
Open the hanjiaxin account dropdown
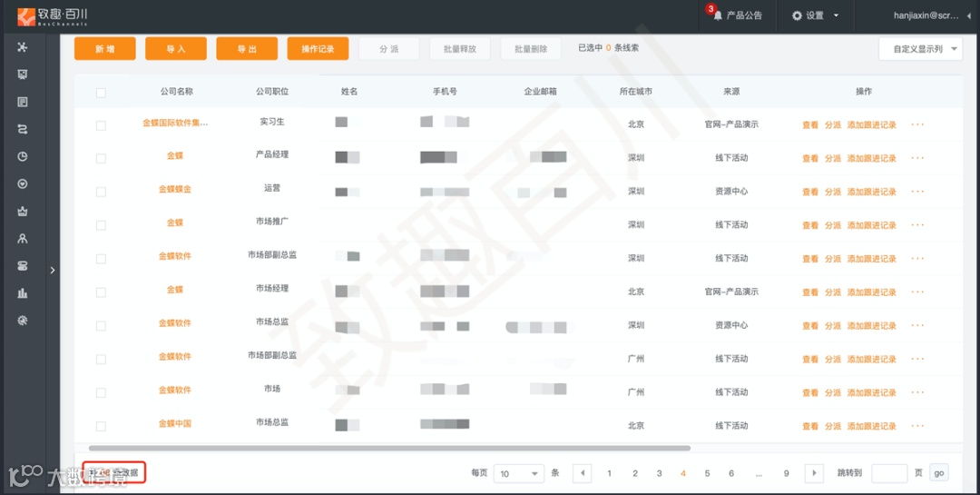point(932,15)
